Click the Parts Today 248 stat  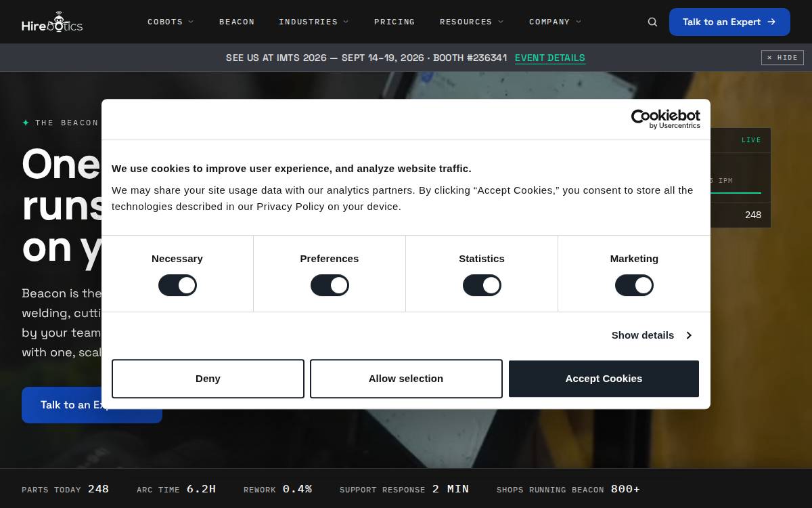(65, 489)
